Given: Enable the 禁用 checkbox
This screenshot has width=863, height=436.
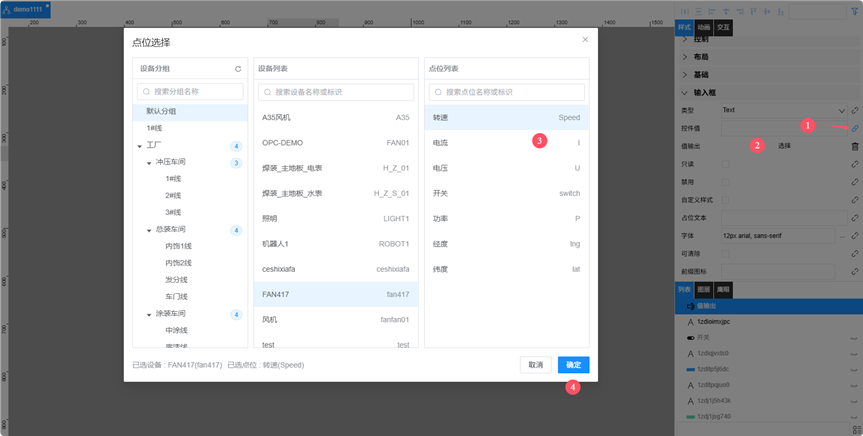Looking at the screenshot, I should pyautogui.click(x=726, y=182).
